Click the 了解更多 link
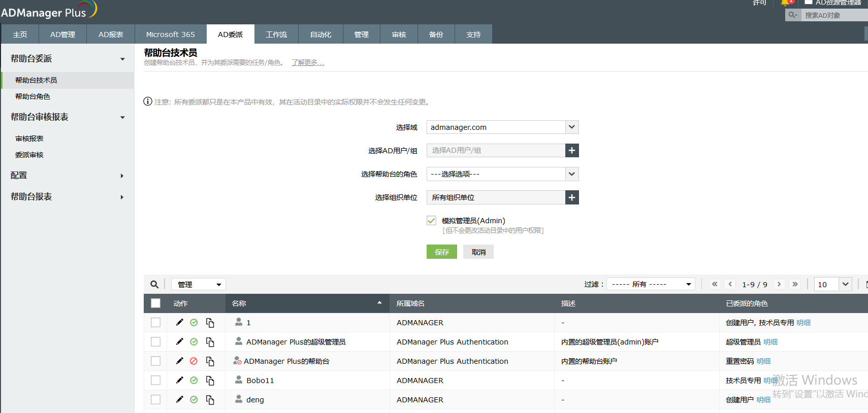868x413 pixels. (308, 63)
